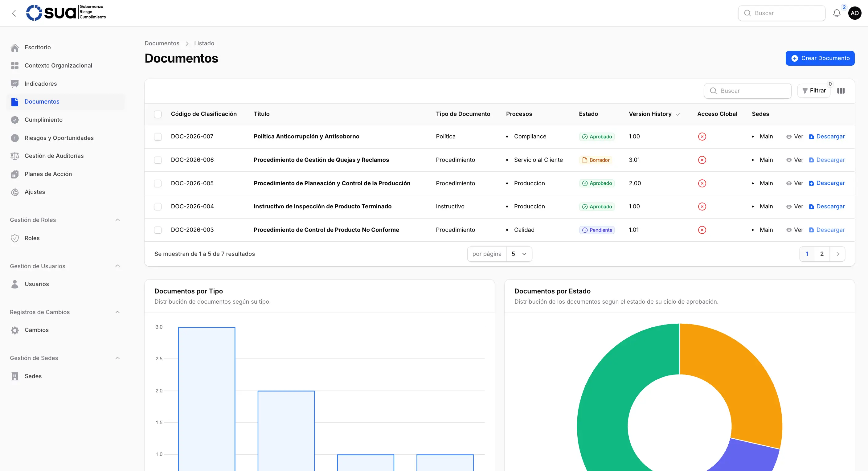Open the AO user avatar menu
The height and width of the screenshot is (471, 868).
point(854,13)
